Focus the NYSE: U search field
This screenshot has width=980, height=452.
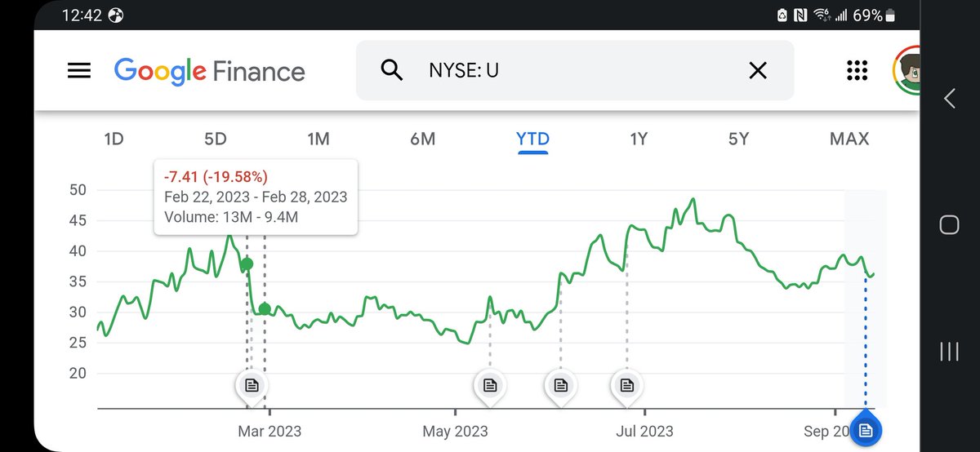click(x=575, y=71)
